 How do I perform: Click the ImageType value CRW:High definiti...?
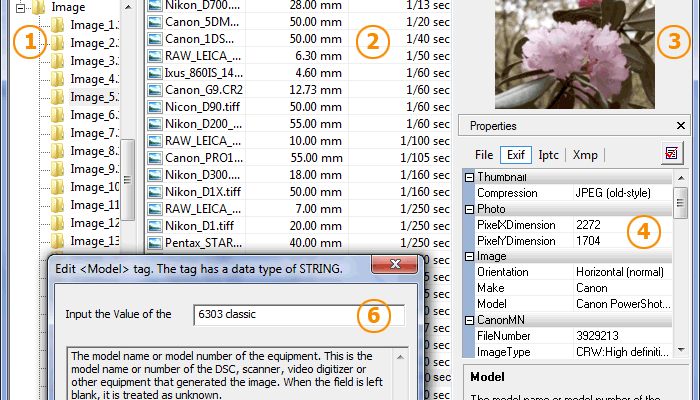click(x=622, y=352)
